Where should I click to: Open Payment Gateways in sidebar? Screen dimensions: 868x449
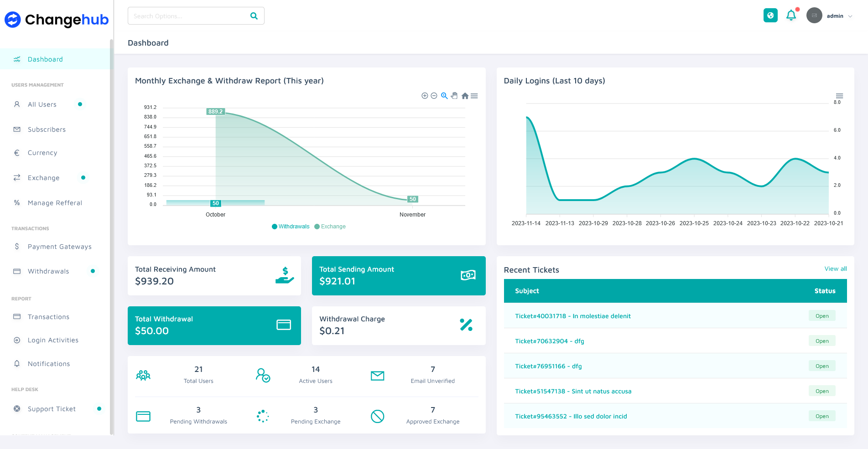pos(59,247)
